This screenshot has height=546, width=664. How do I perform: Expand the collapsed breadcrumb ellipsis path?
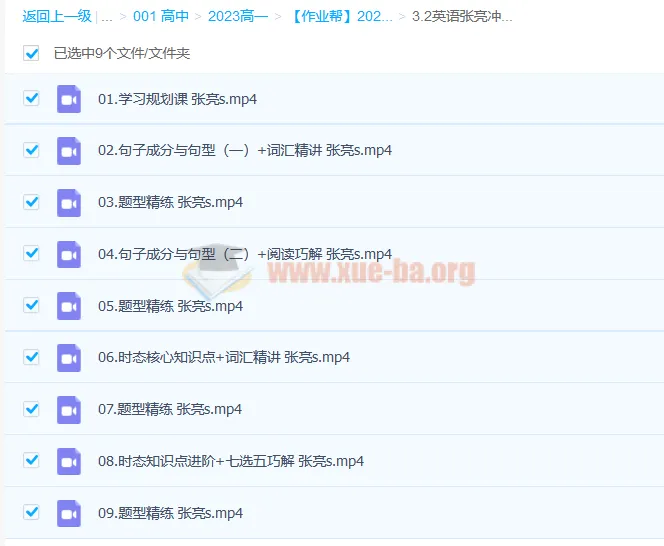click(x=107, y=17)
